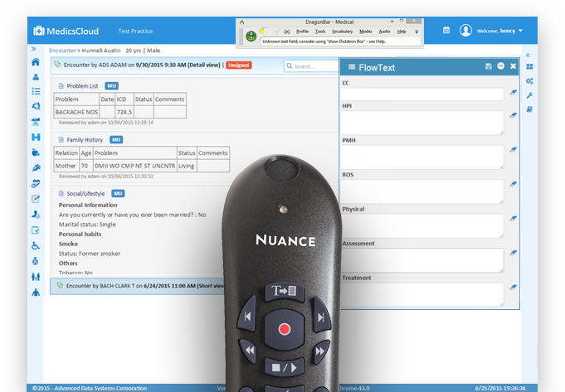Open the Tools menu in DragonBar
The width and height of the screenshot is (565, 392).
(320, 31)
